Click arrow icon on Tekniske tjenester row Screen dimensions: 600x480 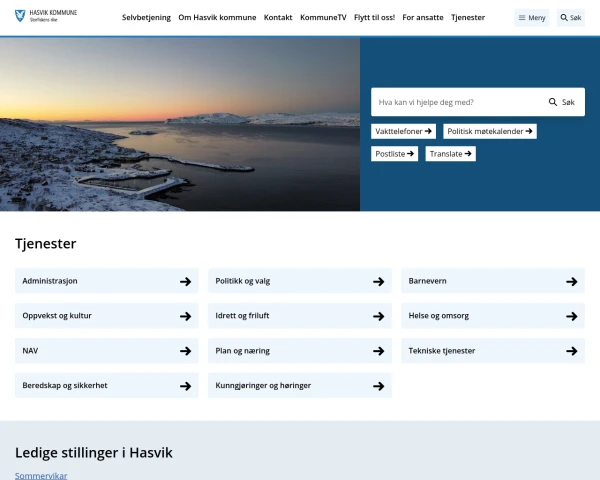tap(572, 351)
